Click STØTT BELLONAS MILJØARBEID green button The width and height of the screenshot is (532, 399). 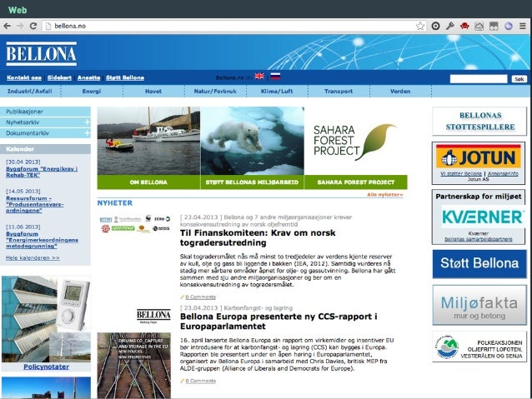252,182
